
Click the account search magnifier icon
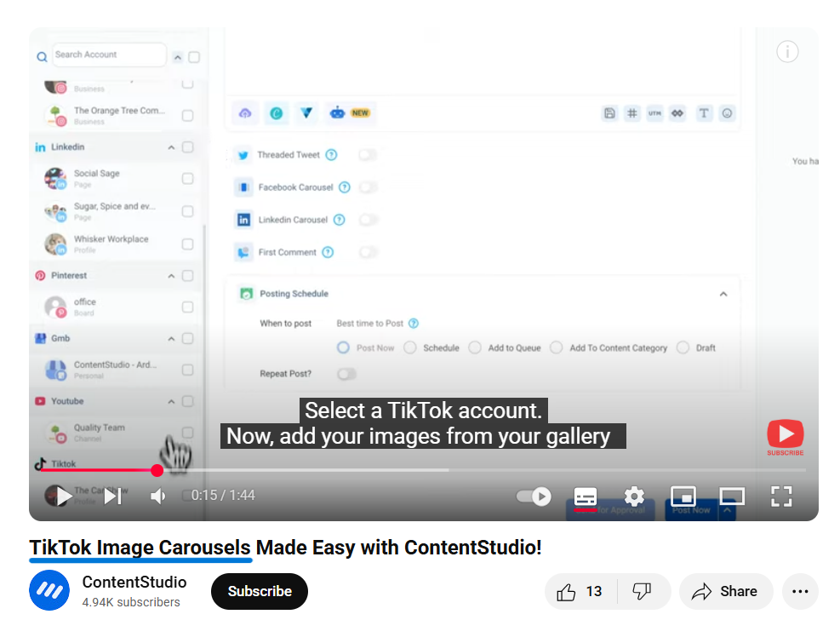click(x=42, y=57)
